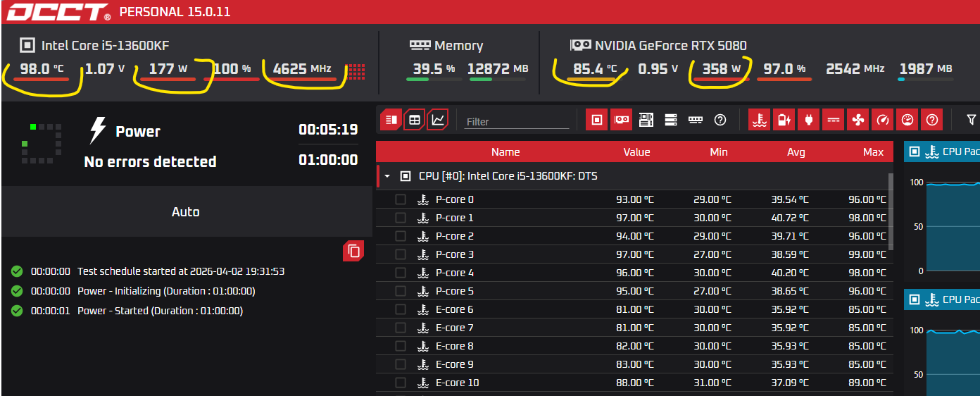Check the P-core 0 checkbox
Image resolution: width=980 pixels, height=396 pixels.
[401, 199]
